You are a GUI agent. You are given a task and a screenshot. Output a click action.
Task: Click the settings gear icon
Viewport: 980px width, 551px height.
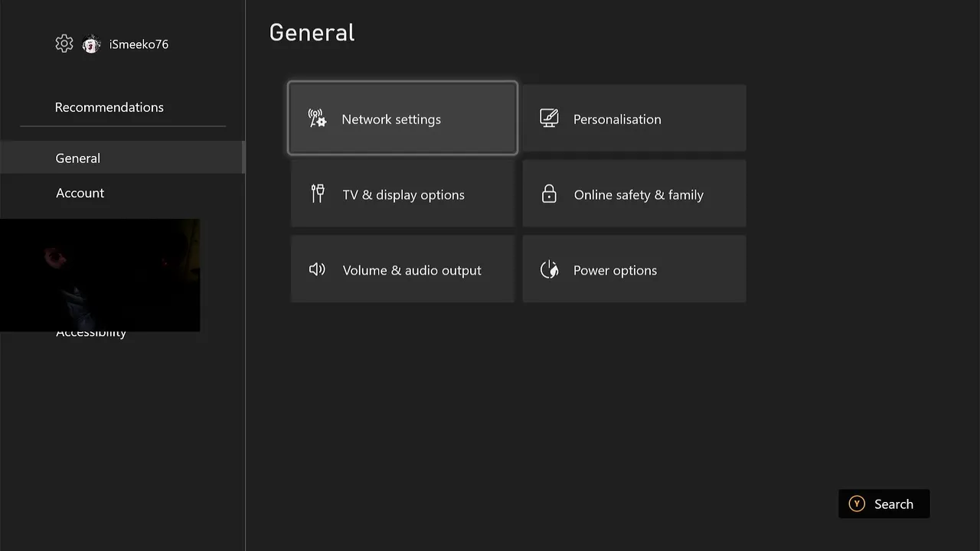pyautogui.click(x=64, y=44)
